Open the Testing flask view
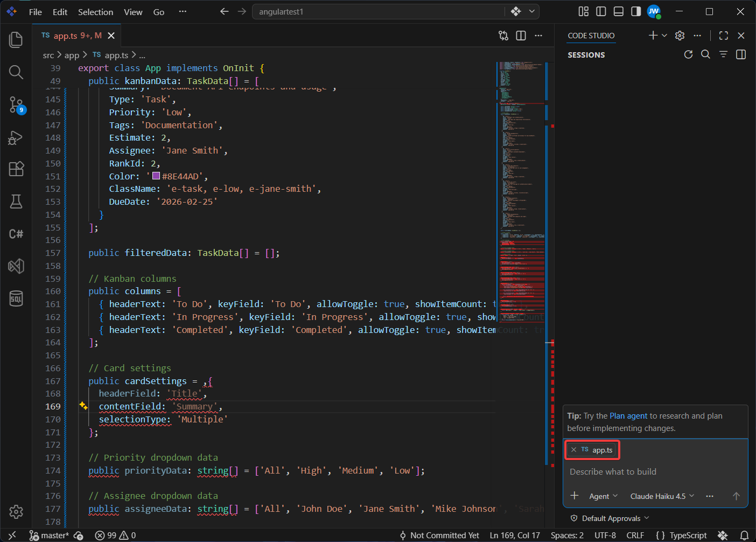This screenshot has height=542, width=756. 16,201
